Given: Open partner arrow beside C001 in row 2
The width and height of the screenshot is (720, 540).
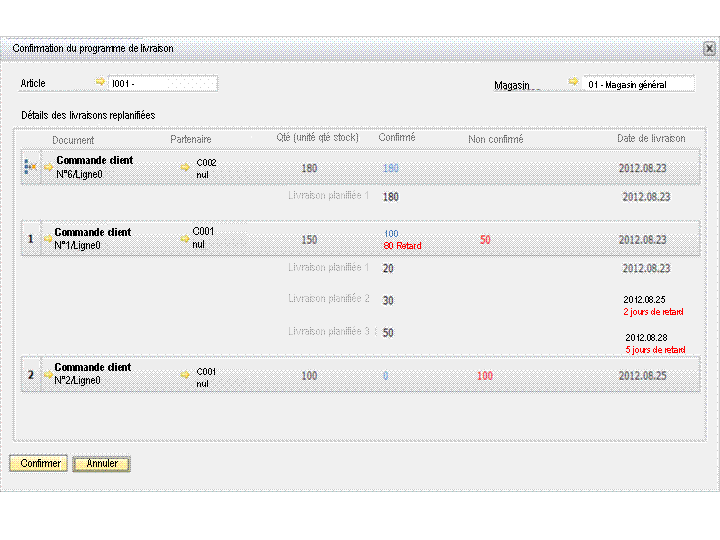Looking at the screenshot, I should [185, 375].
